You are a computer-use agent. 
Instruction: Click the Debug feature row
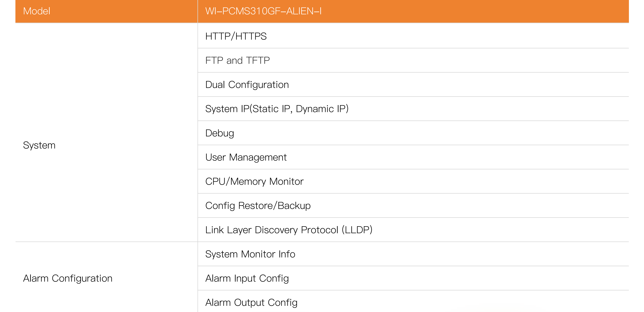(220, 133)
